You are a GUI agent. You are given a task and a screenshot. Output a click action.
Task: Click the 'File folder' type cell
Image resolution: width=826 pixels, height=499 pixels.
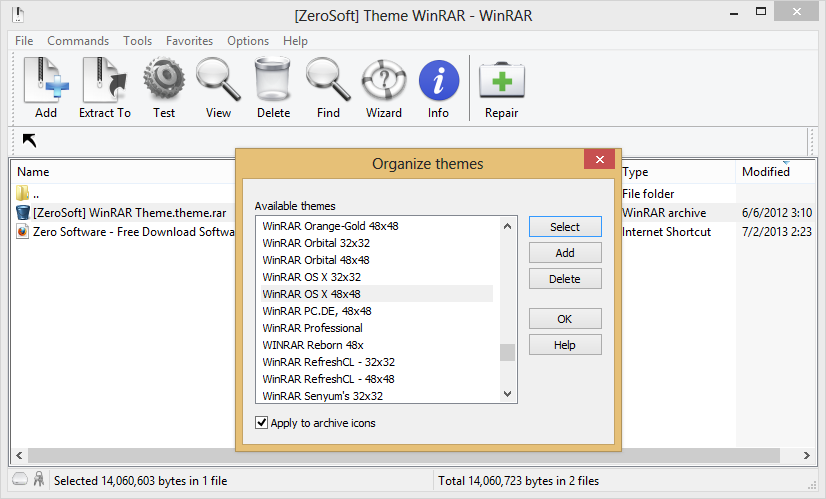tap(648, 194)
